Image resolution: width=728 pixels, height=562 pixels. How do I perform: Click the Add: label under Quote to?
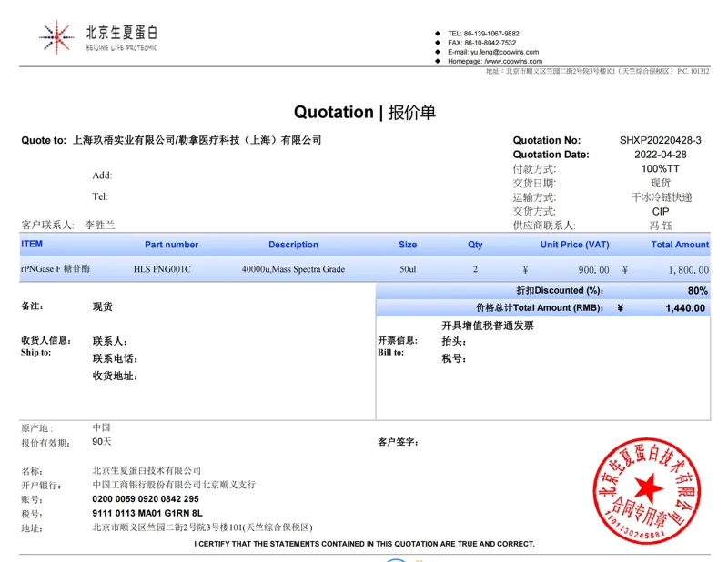point(102,176)
